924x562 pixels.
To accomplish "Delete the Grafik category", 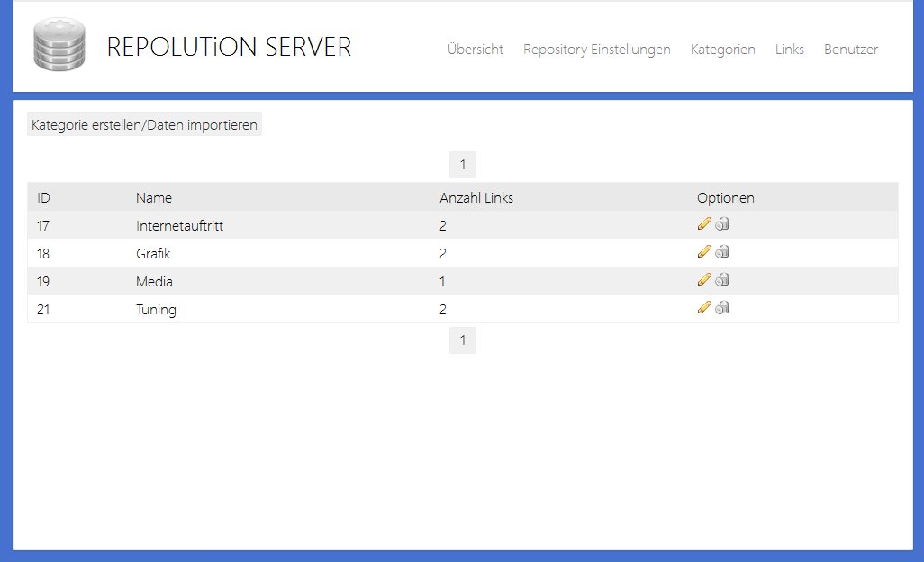I will click(721, 251).
